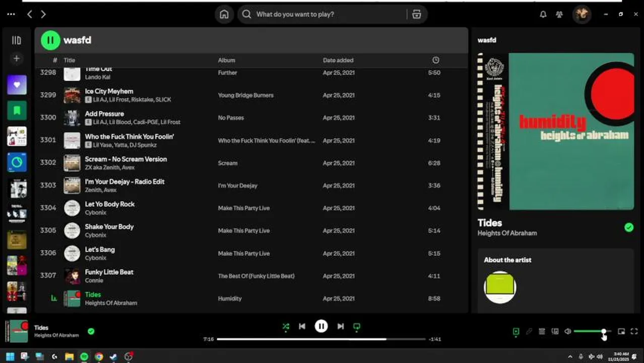Mute with the volume speaker icon
Screen dimensions: 644x363
click(x=568, y=331)
